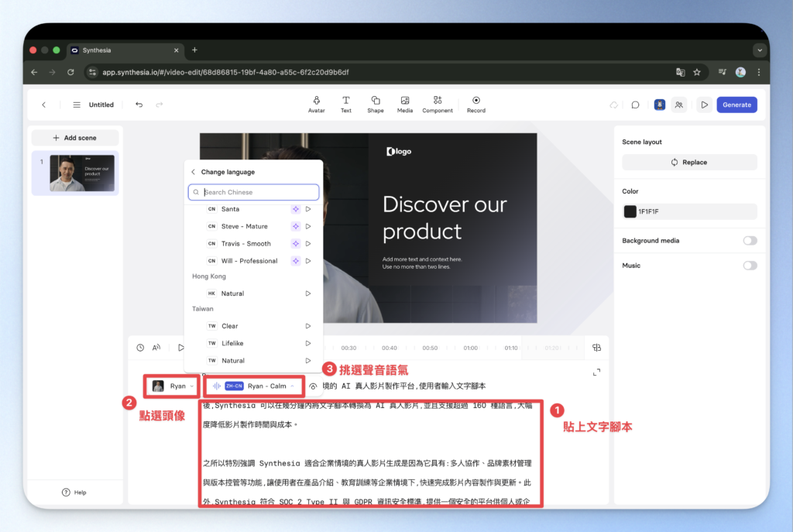The image size is (793, 532).
Task: Click the Shape tool icon
Action: [x=376, y=104]
